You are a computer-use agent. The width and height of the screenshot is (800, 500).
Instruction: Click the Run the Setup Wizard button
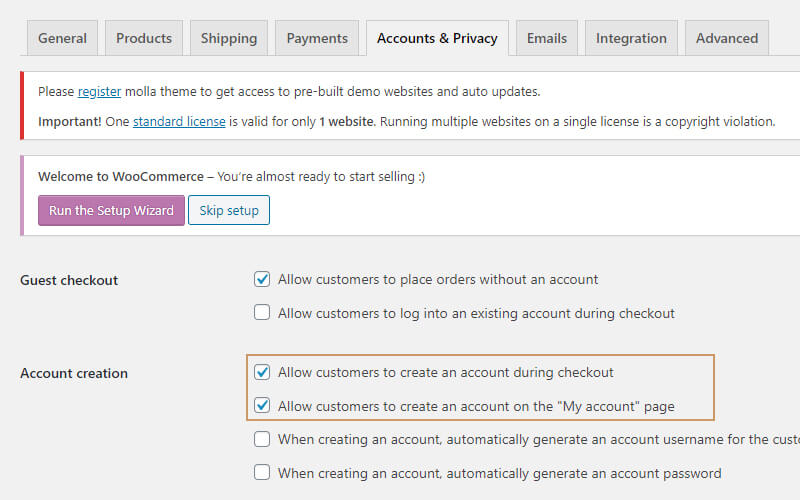click(111, 210)
